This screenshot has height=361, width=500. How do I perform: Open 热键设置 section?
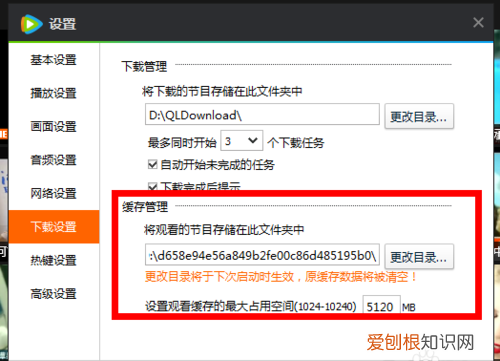tap(54, 260)
